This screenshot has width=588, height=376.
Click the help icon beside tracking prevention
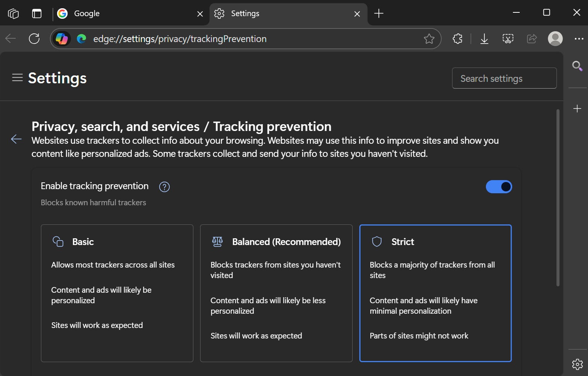click(x=164, y=187)
